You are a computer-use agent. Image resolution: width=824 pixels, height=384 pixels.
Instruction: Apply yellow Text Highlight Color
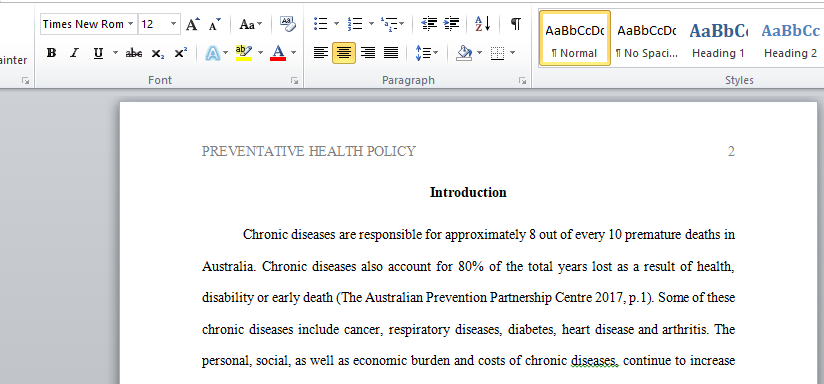[244, 53]
